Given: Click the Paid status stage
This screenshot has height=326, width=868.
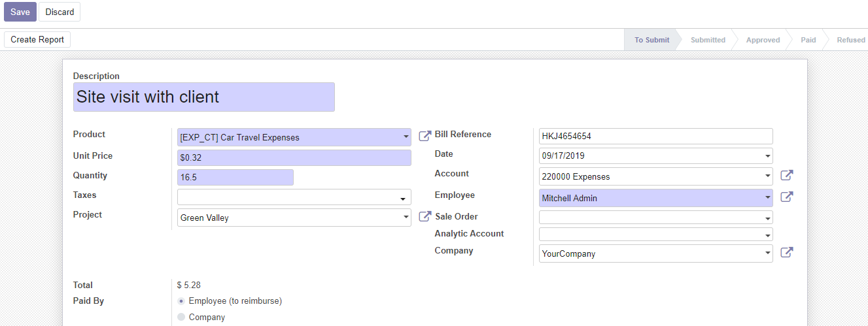Looking at the screenshot, I should [x=808, y=40].
